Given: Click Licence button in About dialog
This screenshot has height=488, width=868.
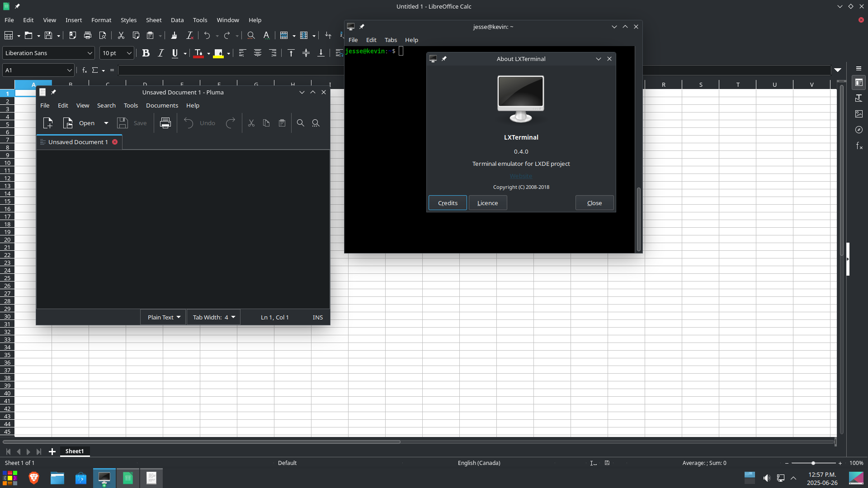Looking at the screenshot, I should (x=487, y=203).
